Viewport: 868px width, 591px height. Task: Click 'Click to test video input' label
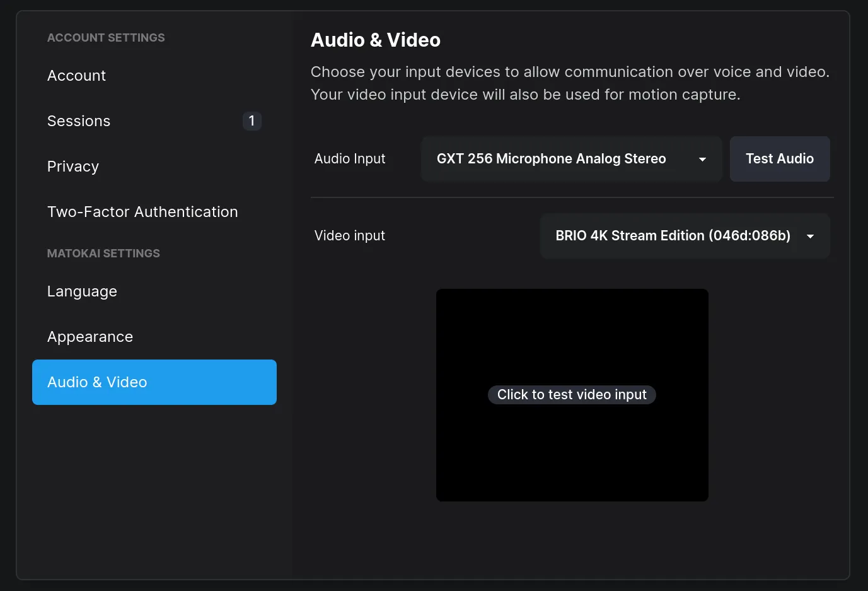click(572, 395)
